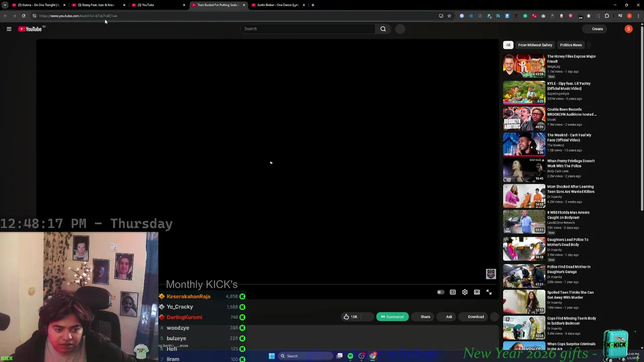Open Spotify from the taskbar

coord(350,356)
